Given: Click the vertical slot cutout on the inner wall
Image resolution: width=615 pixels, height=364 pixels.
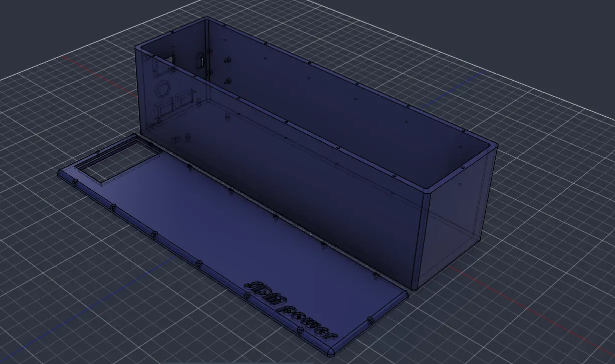Looking at the screenshot, I should 201,61.
